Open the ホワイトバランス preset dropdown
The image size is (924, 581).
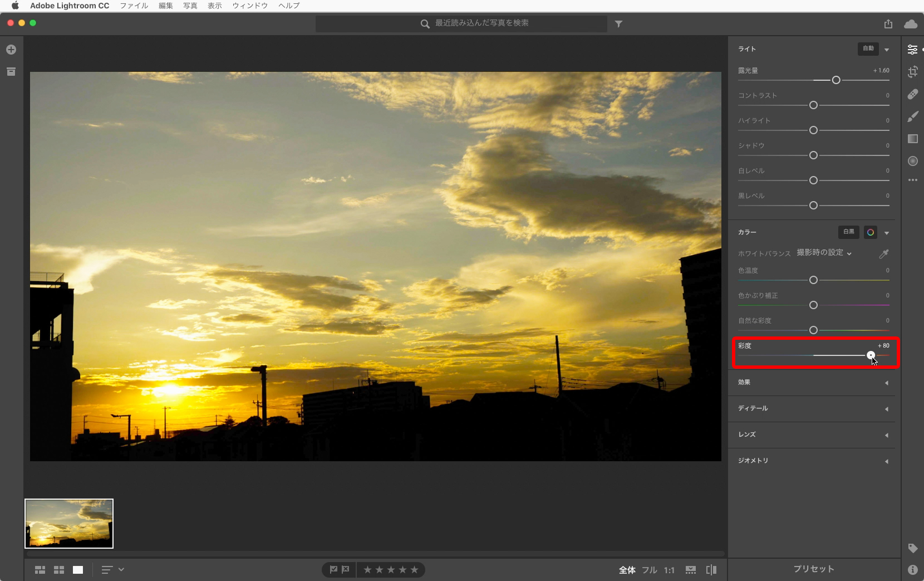824,253
